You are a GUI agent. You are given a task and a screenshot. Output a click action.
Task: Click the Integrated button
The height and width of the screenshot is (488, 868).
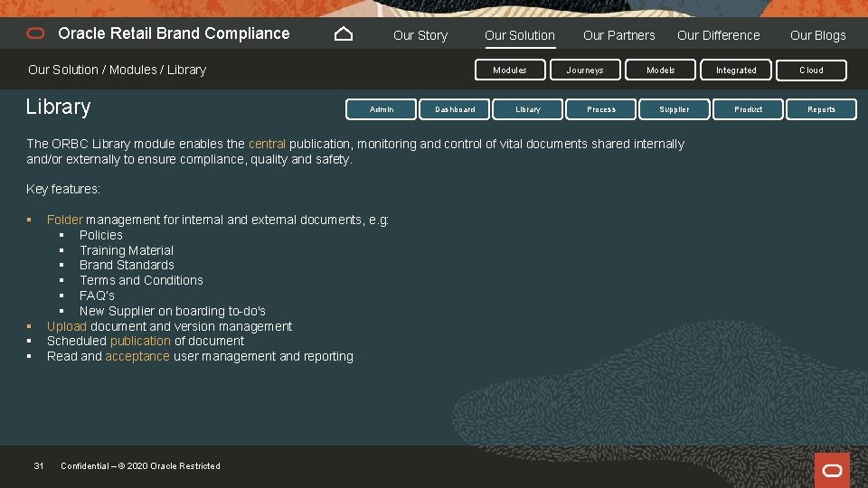coord(736,70)
